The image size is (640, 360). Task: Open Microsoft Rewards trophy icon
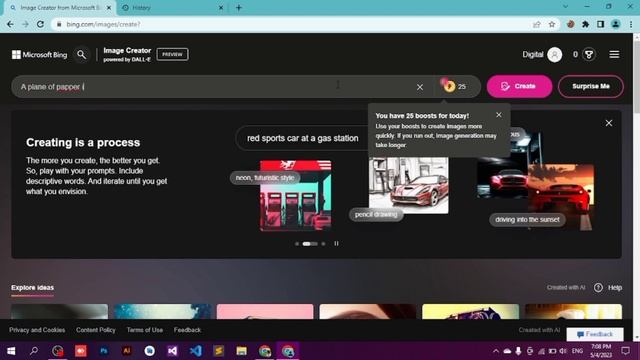(x=589, y=55)
